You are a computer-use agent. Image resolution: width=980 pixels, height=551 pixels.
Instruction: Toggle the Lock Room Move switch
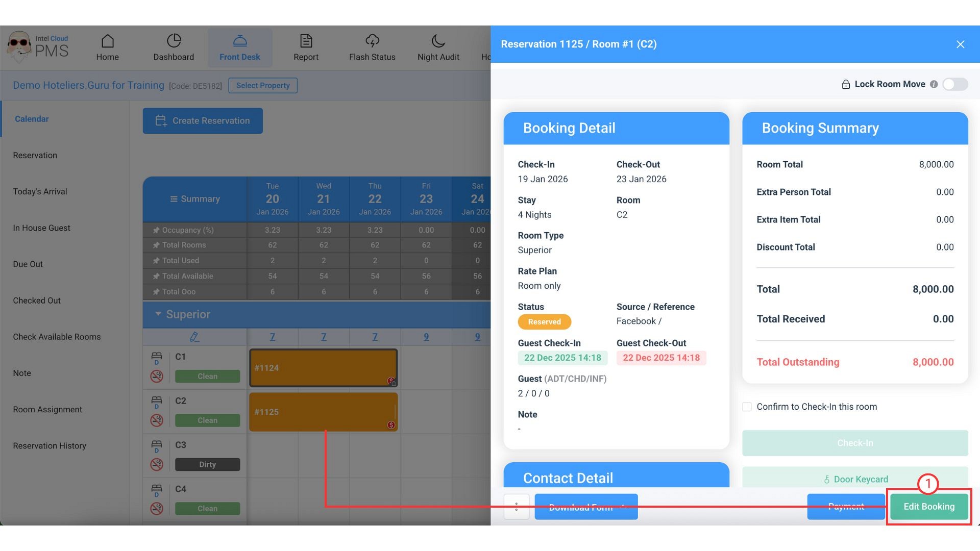coord(955,84)
